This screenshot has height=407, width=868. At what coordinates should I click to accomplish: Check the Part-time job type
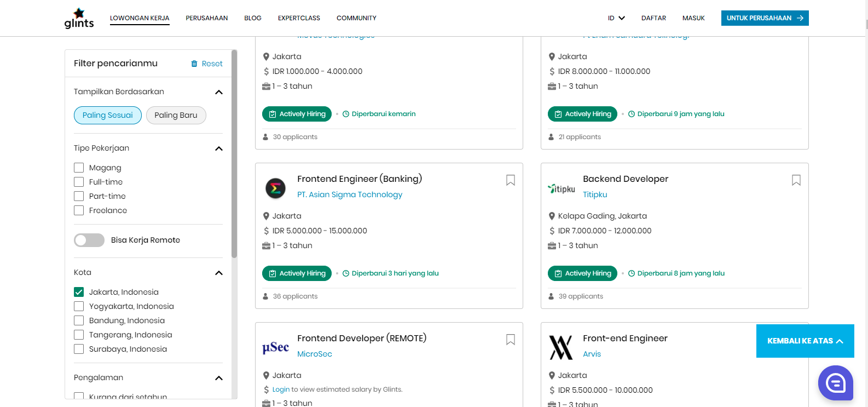click(79, 196)
